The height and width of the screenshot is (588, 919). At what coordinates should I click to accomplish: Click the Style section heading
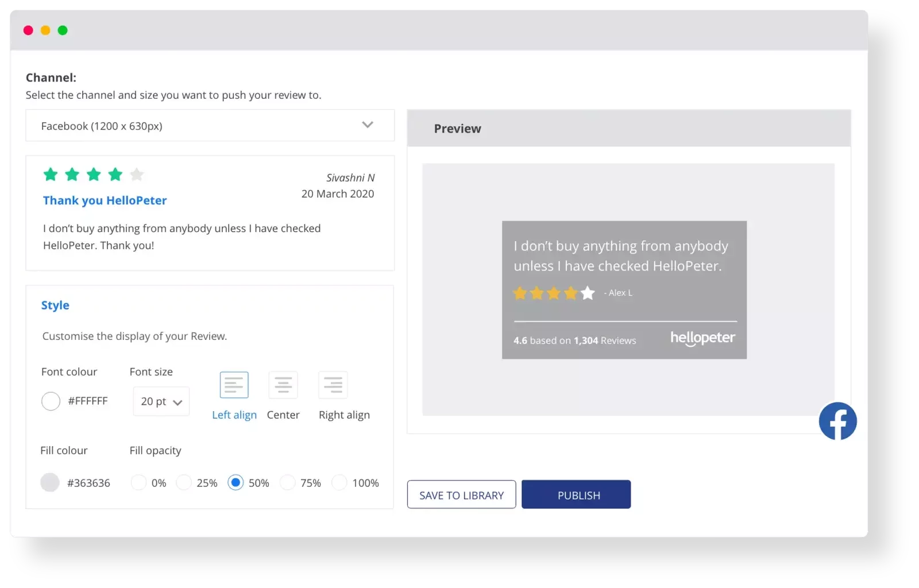[x=55, y=305]
